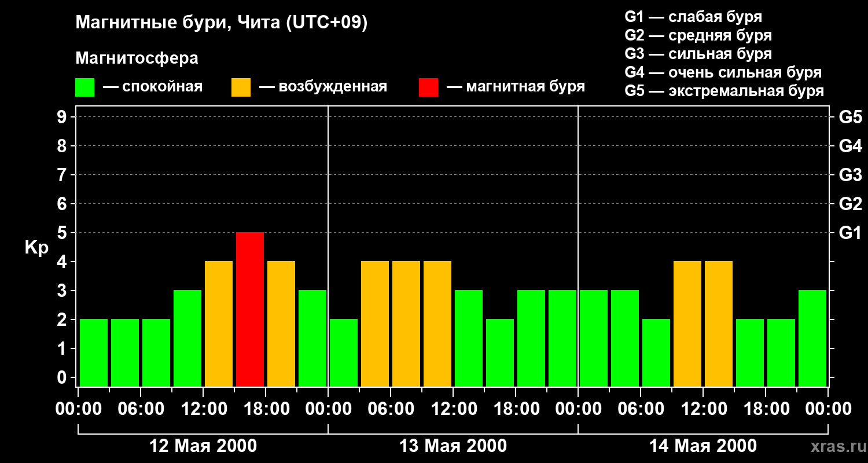Image resolution: width=868 pixels, height=463 pixels.
Task: Click the G5 tick label beside the Kp 9 gridline
Action: 850,117
